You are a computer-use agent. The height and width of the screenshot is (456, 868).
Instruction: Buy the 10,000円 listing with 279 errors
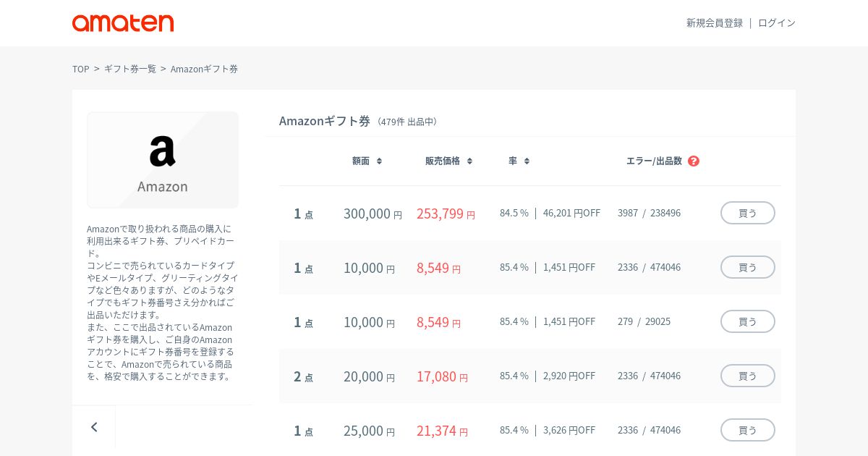point(747,321)
